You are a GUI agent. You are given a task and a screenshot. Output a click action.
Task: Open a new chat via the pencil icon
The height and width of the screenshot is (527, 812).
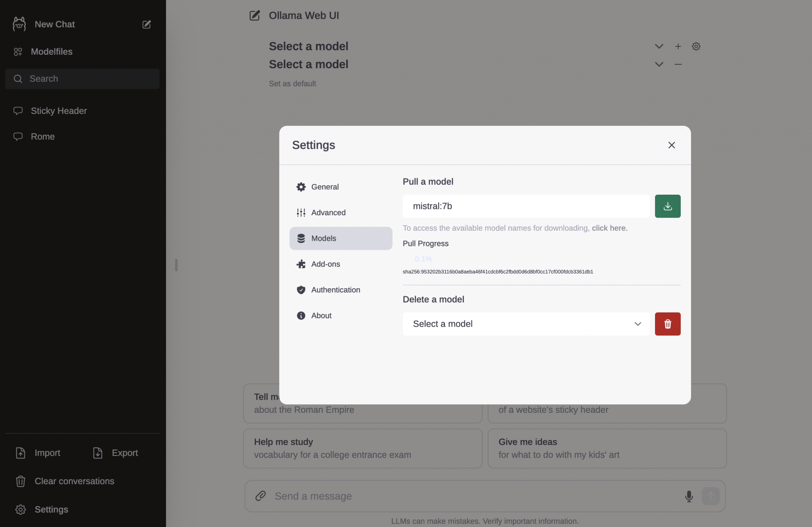[x=146, y=24]
